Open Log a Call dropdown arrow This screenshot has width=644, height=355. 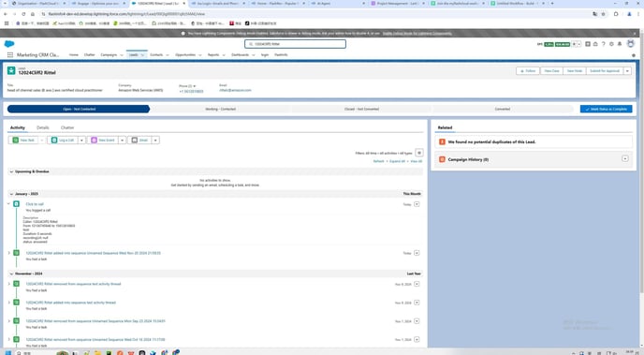click(81, 141)
